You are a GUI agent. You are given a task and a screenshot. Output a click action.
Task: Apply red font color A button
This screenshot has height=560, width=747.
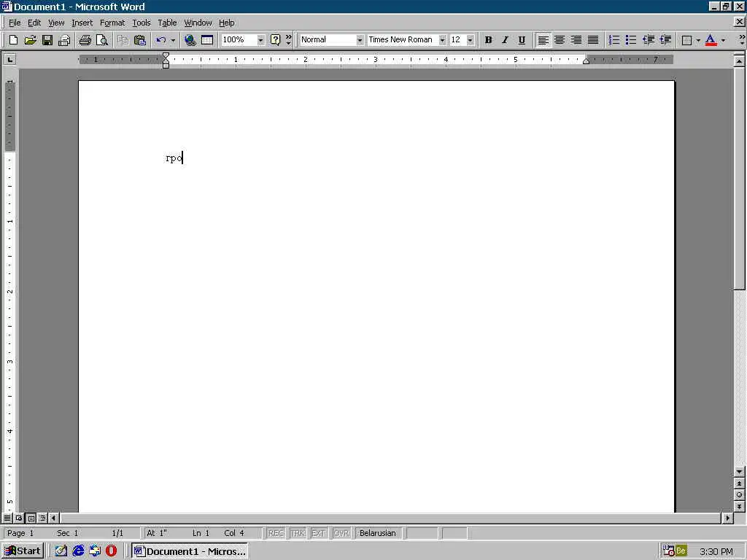(711, 40)
